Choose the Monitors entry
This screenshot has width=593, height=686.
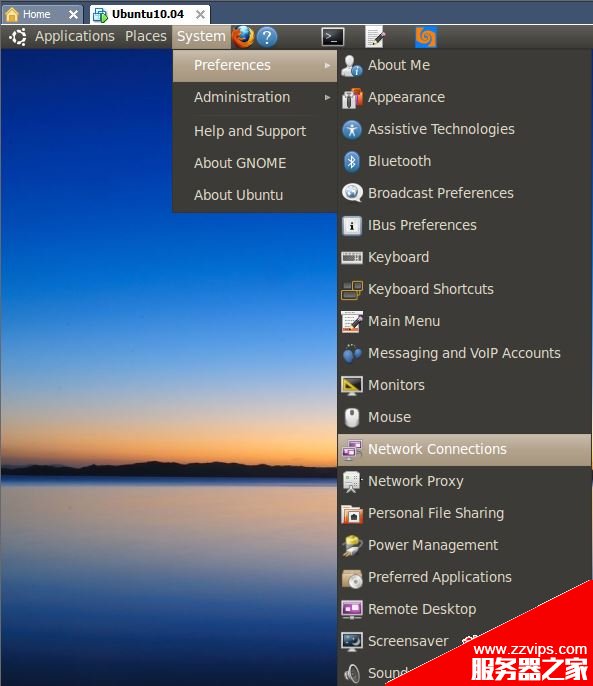[465, 385]
